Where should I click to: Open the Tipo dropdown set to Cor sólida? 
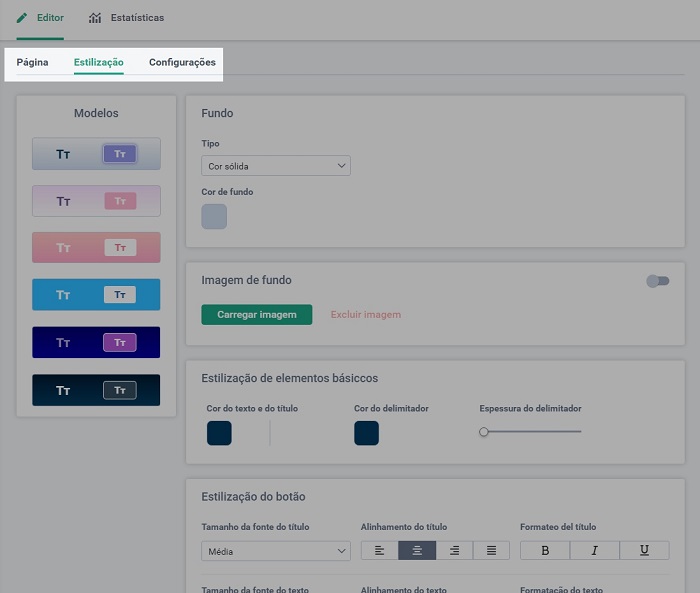(276, 166)
